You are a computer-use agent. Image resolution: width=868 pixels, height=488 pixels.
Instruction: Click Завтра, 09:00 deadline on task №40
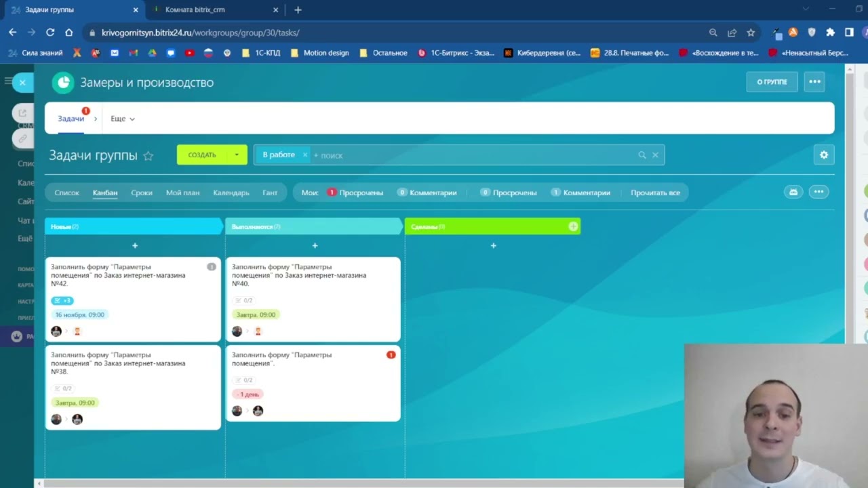point(256,314)
